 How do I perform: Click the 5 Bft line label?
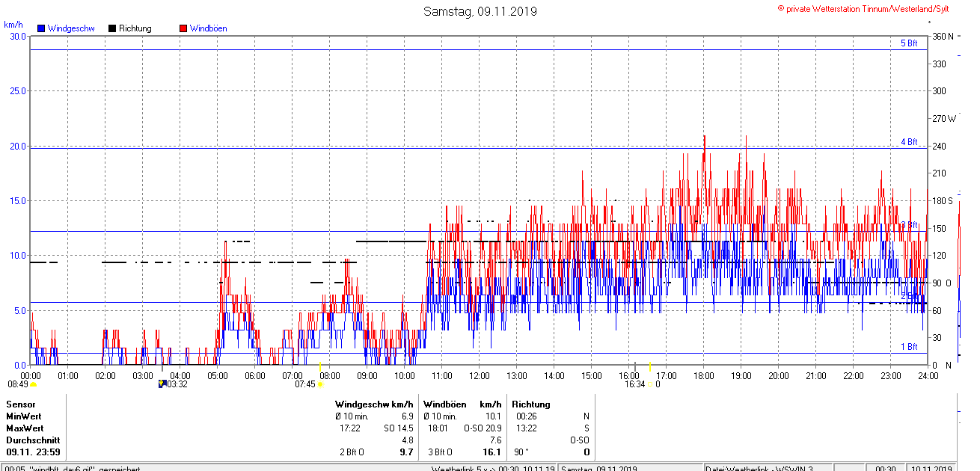[908, 43]
